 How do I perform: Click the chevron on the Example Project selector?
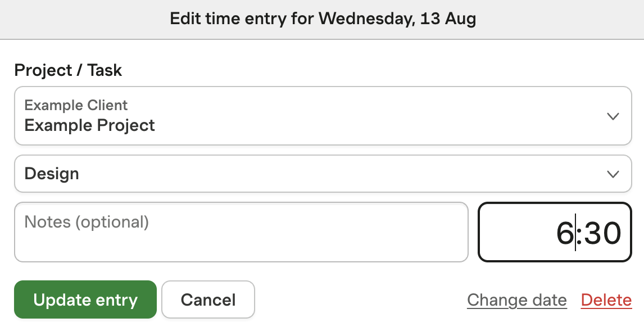613,116
